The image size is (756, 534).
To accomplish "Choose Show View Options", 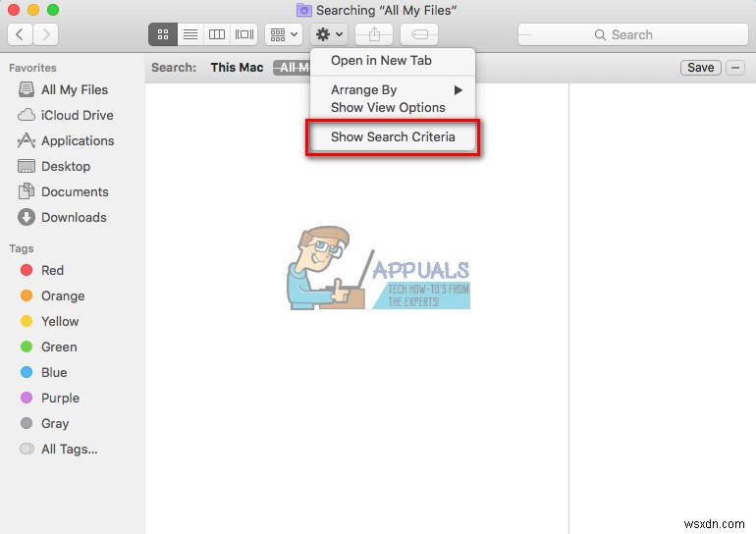I will pos(393,107).
